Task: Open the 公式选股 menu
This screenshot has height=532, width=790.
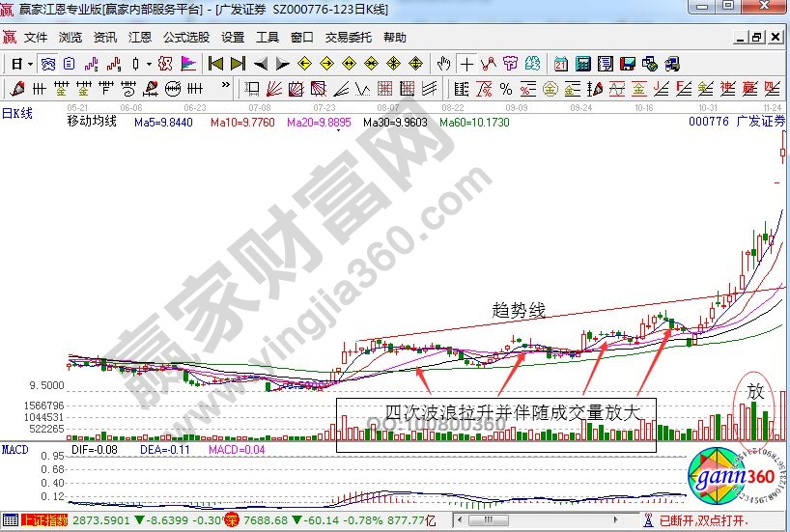Action: coord(185,38)
